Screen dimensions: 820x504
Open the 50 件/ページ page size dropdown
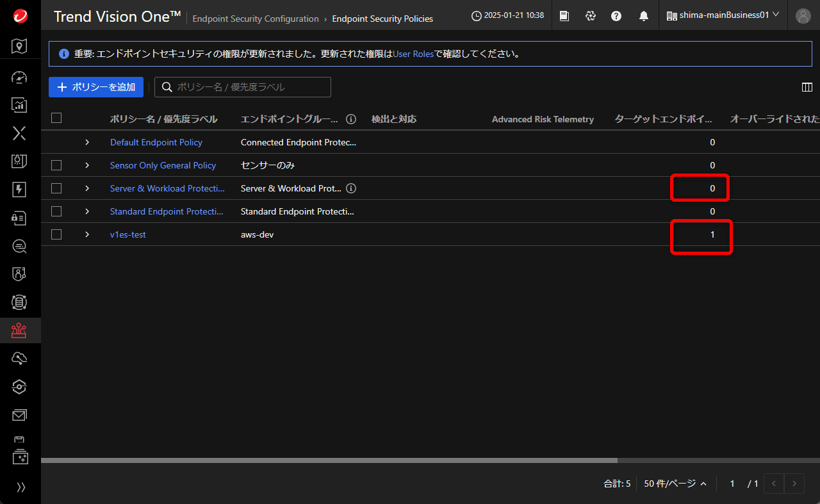[675, 484]
